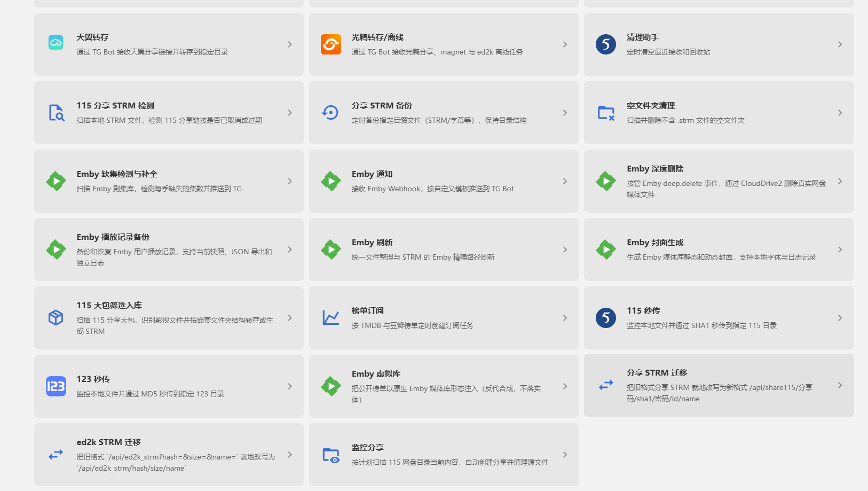The image size is (868, 491).
Task: Click the Emby 缺集检测与补全 green icon
Action: pyautogui.click(x=56, y=181)
